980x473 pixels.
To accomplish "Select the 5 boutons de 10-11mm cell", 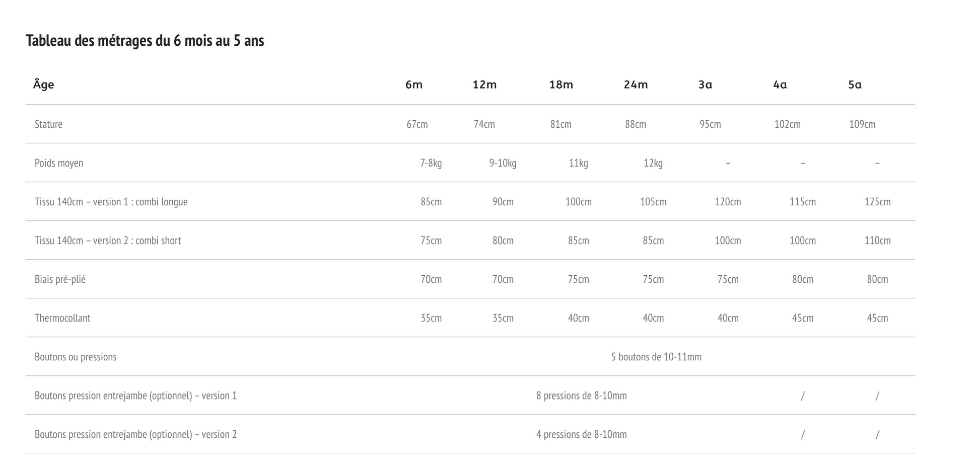I will click(656, 357).
